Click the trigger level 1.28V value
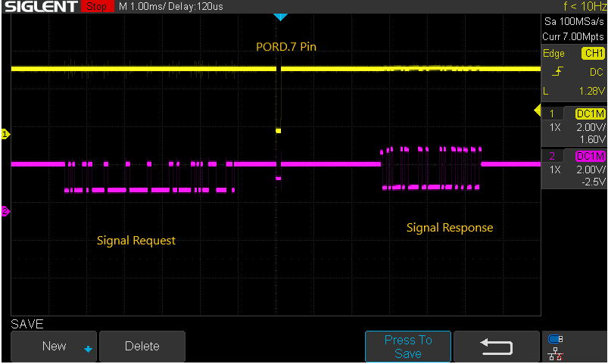This screenshot has width=608, height=364. click(591, 91)
